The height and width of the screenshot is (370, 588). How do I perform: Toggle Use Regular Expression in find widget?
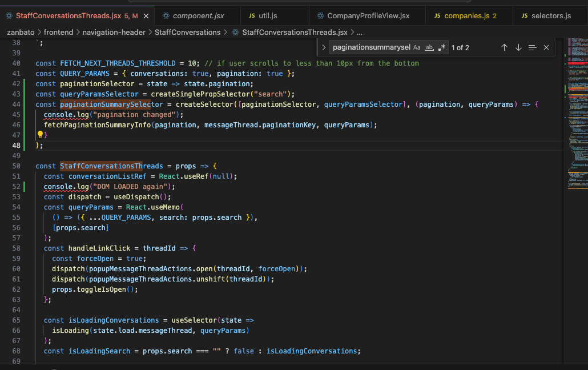(442, 47)
